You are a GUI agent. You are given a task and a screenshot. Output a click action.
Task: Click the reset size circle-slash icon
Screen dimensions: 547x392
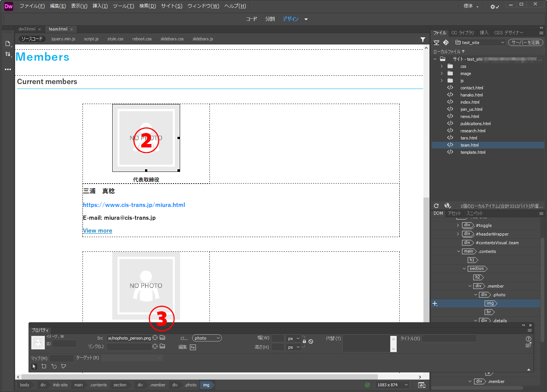coord(311,341)
